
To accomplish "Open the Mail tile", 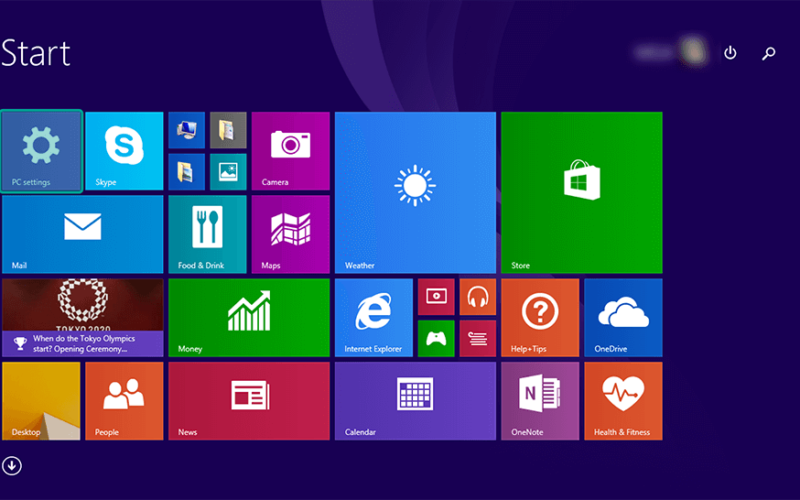I will point(83,234).
